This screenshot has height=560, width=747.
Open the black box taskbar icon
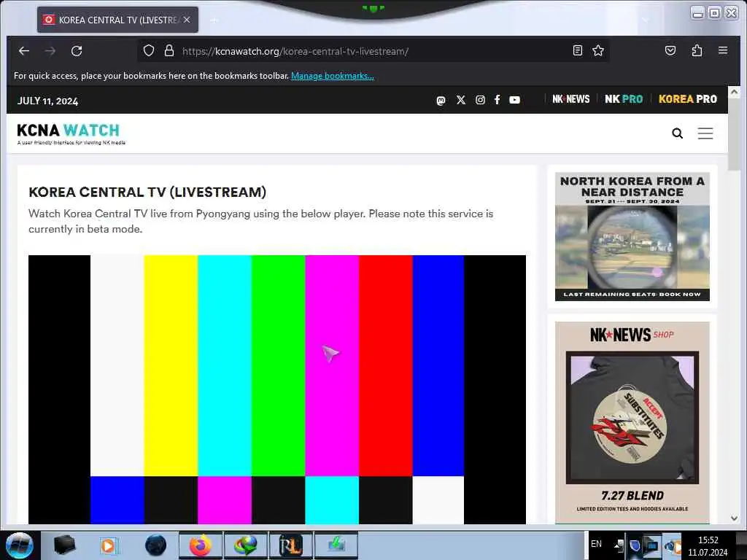[64, 545]
